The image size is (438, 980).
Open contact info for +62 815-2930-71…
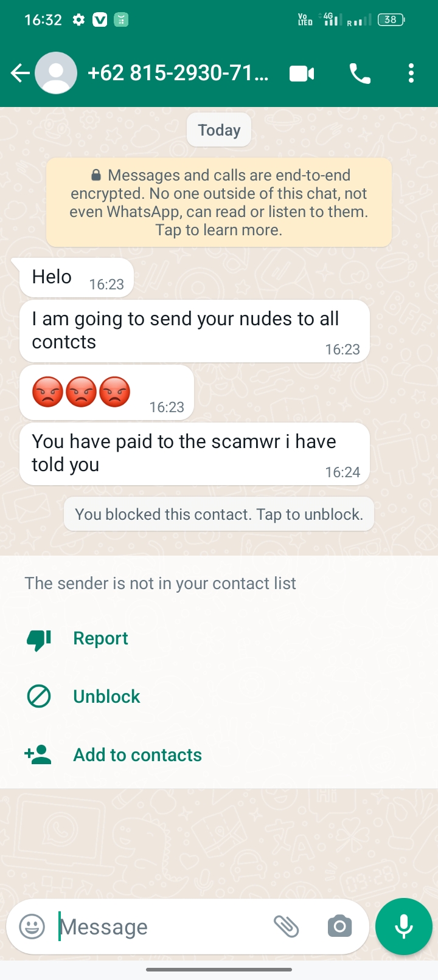[x=178, y=74]
